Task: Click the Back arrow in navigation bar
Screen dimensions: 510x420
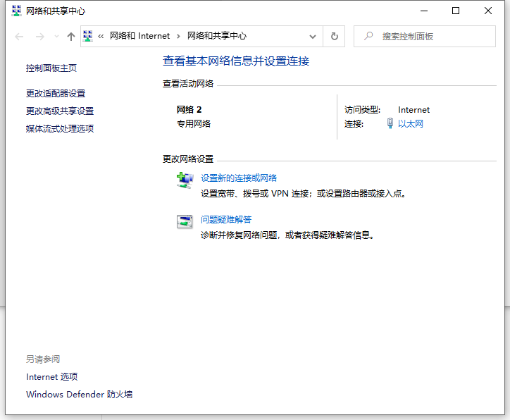Action: (x=19, y=37)
